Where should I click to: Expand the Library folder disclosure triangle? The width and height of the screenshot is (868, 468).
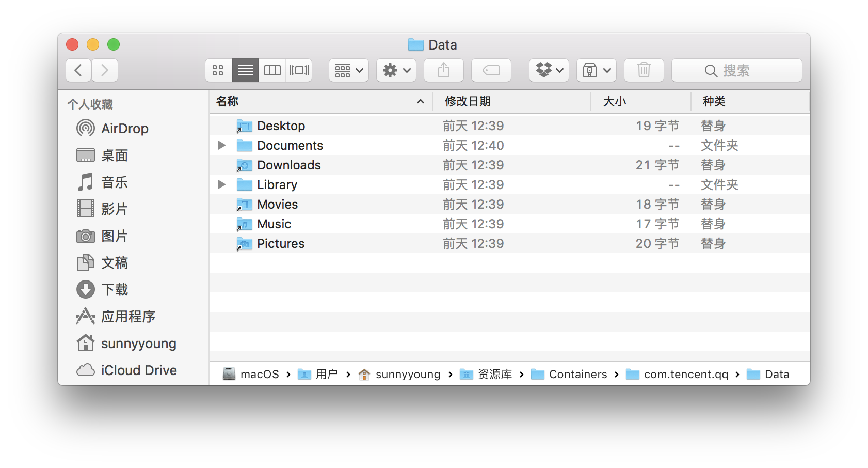(x=222, y=185)
